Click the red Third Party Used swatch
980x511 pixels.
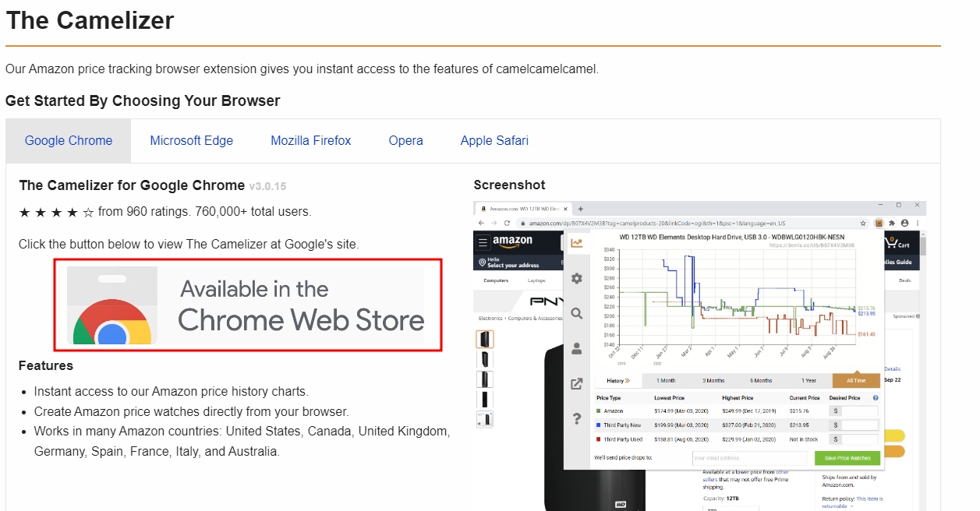[599, 439]
